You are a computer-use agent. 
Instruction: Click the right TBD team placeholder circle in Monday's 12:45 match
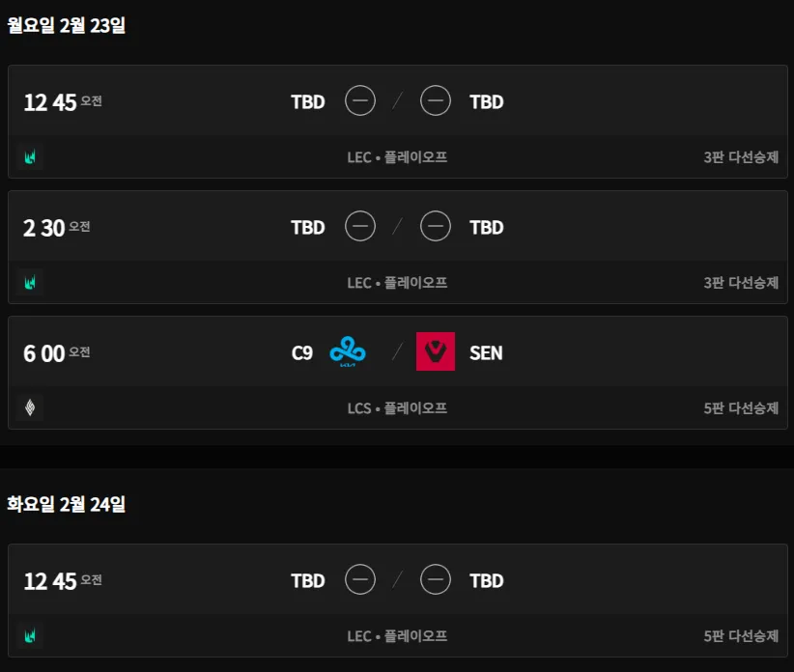[x=436, y=101]
